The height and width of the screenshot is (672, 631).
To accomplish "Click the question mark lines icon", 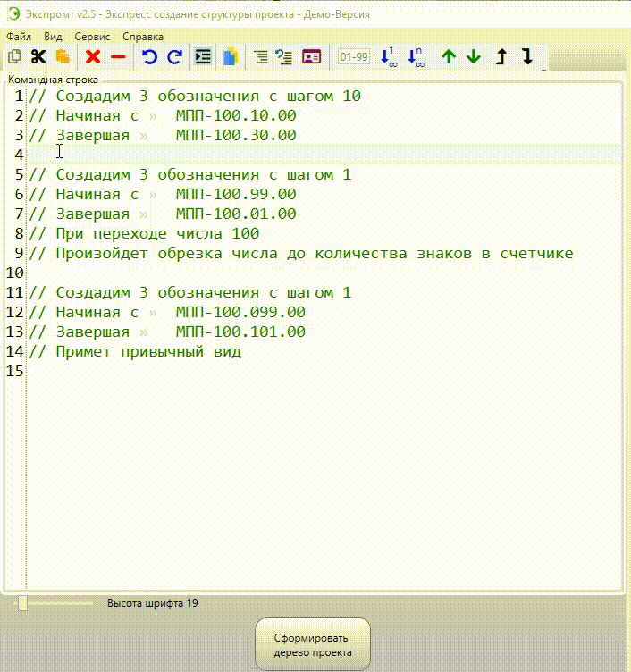I will [x=284, y=56].
